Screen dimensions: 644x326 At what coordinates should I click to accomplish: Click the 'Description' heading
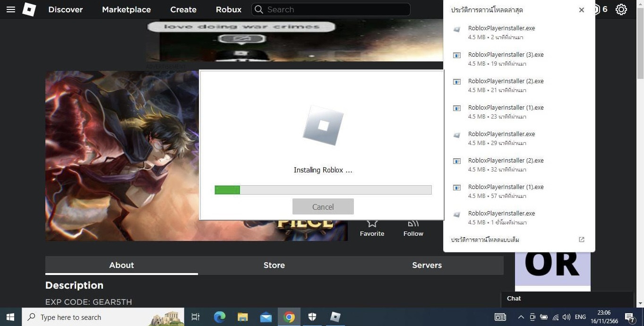(74, 285)
